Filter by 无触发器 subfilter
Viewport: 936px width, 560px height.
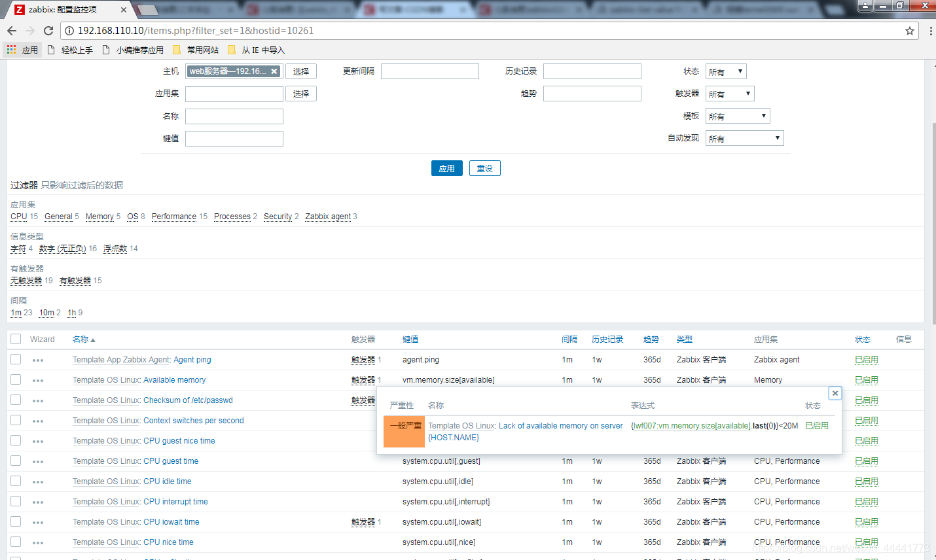click(26, 281)
